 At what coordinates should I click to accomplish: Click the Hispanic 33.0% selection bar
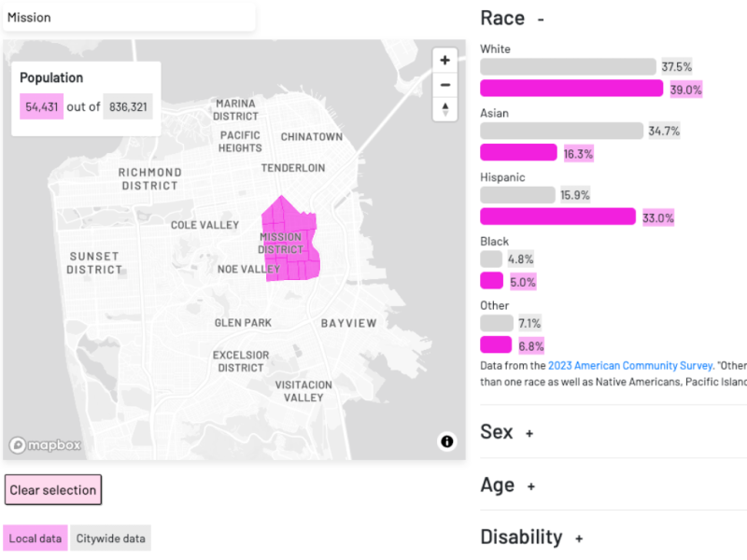click(556, 216)
